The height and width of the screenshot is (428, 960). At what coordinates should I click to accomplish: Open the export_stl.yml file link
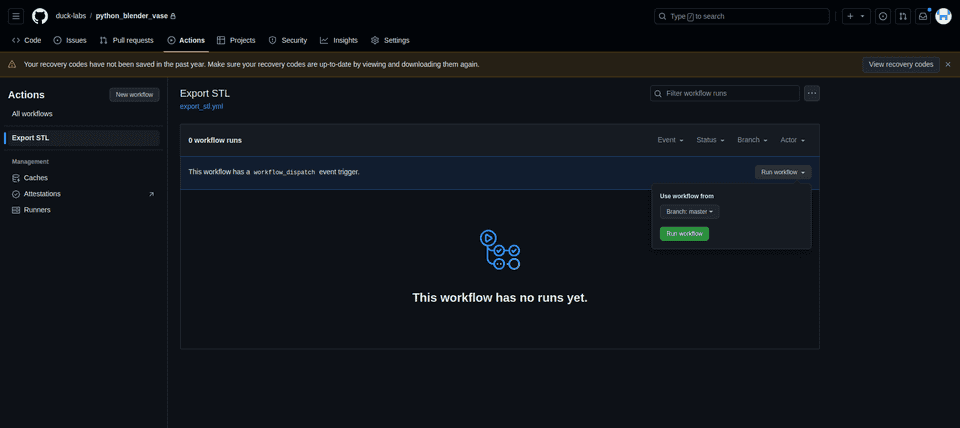[201, 105]
